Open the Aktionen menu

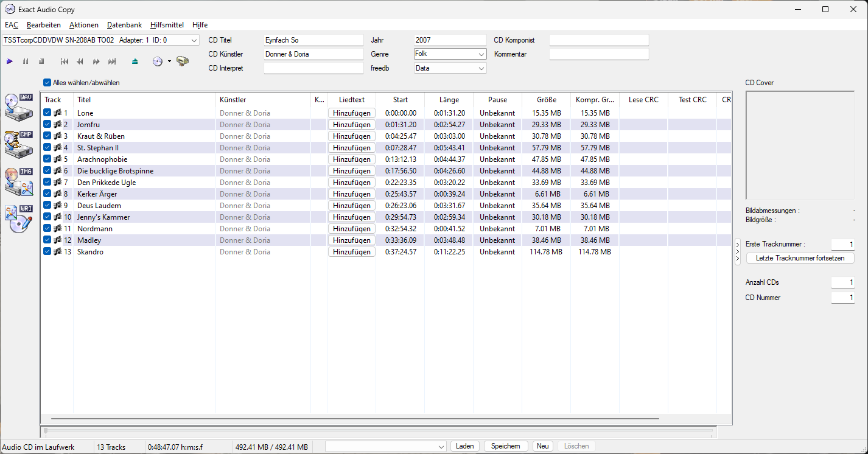pyautogui.click(x=84, y=25)
